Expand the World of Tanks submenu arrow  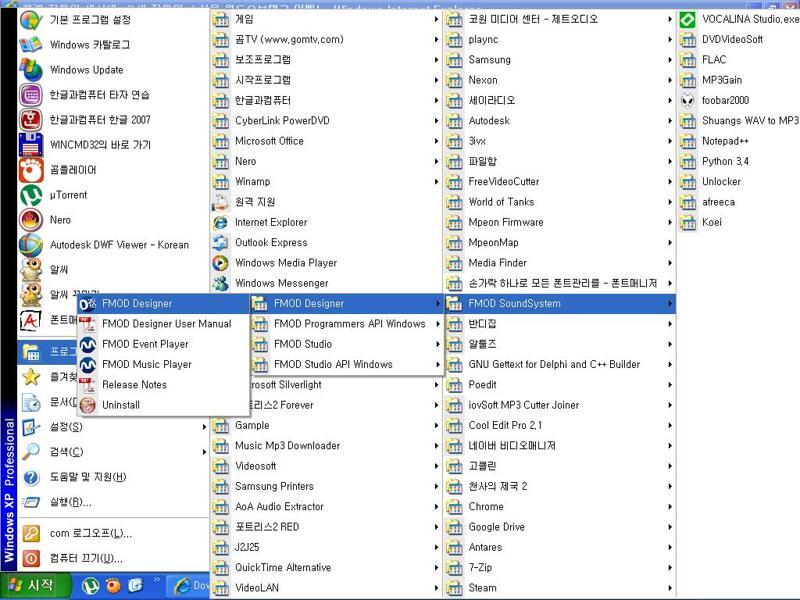[670, 202]
